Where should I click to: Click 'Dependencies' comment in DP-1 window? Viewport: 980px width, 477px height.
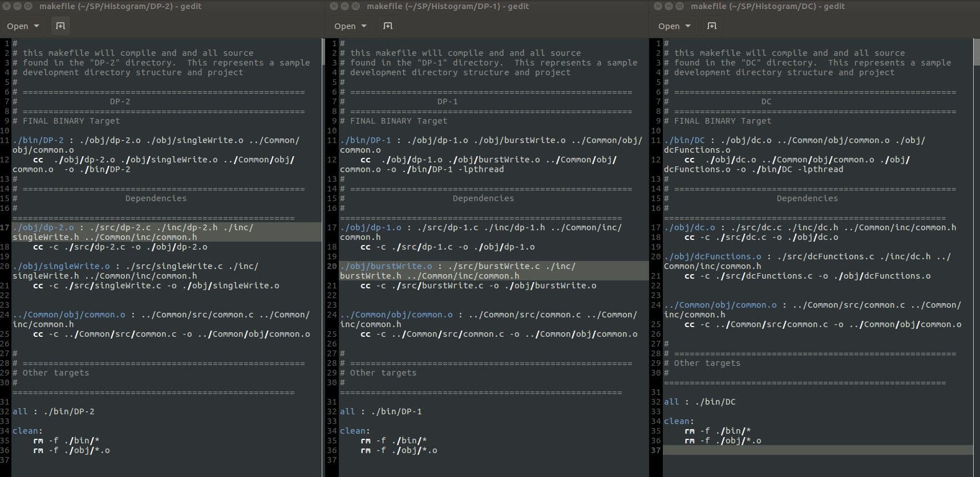coord(483,198)
